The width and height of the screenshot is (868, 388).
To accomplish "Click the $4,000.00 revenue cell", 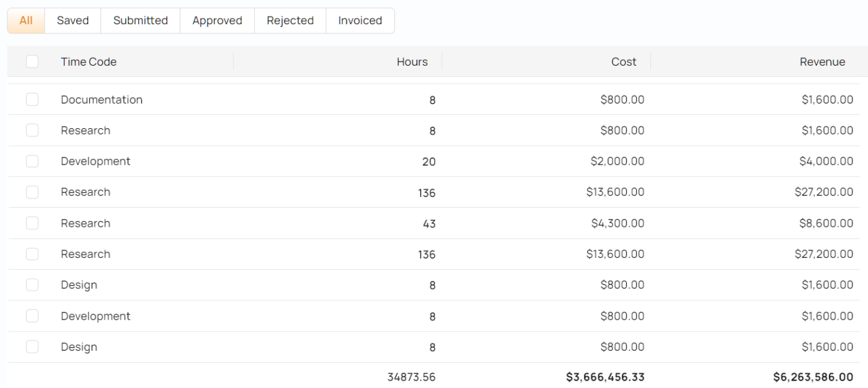I will pos(826,161).
